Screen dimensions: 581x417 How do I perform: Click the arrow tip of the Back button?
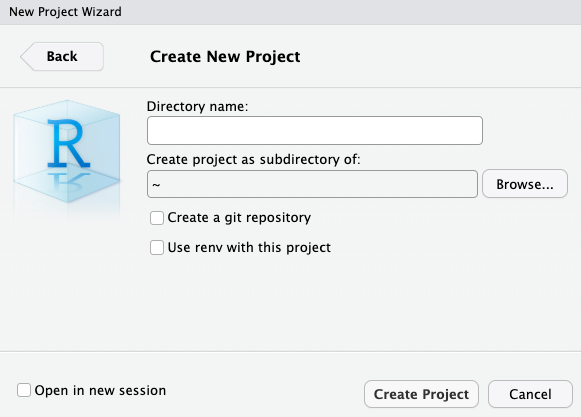point(24,57)
